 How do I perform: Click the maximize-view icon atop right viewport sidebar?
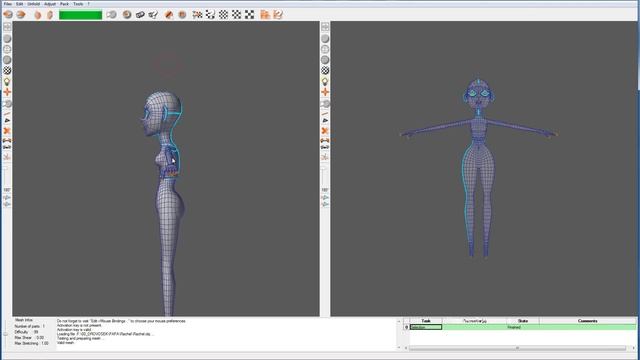point(325,27)
